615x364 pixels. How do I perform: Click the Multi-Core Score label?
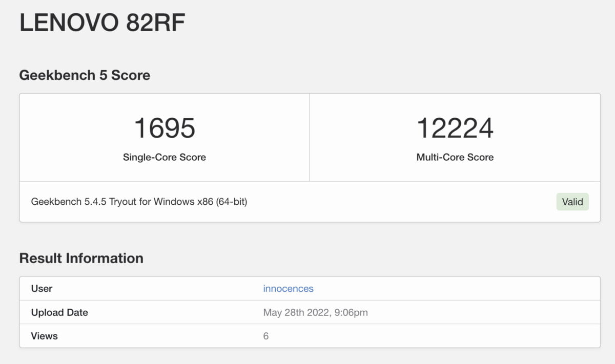[x=455, y=157]
